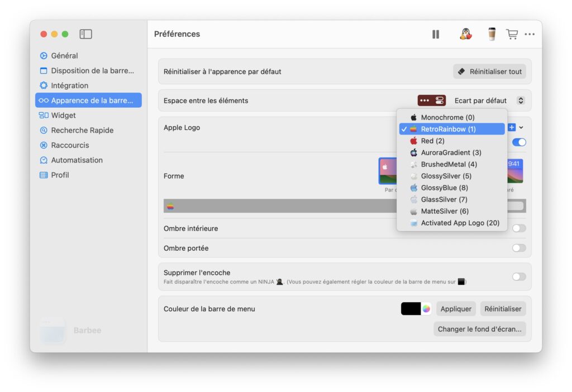Viewport: 572px width, 392px height.
Task: Open the Ecart par défaut spacing dropdown
Action: (489, 101)
